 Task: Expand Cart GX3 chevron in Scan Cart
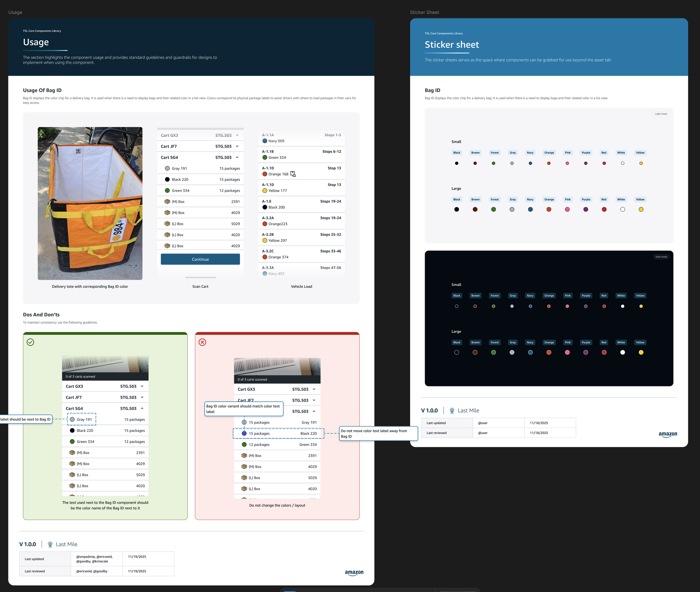click(237, 135)
